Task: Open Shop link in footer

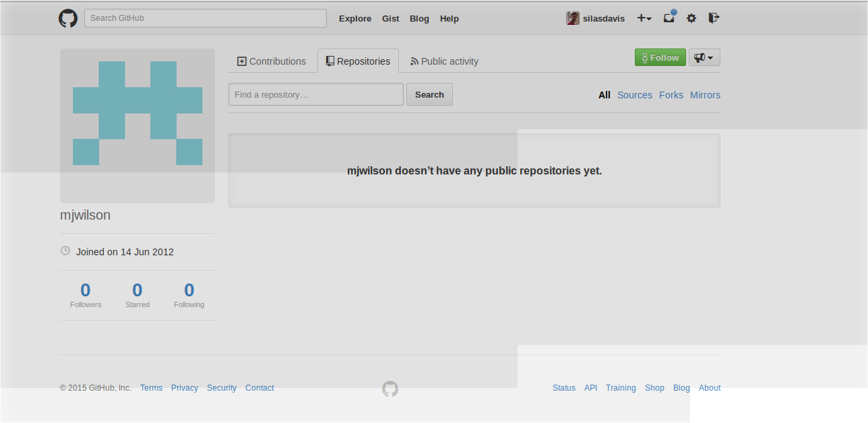Action: (654, 388)
